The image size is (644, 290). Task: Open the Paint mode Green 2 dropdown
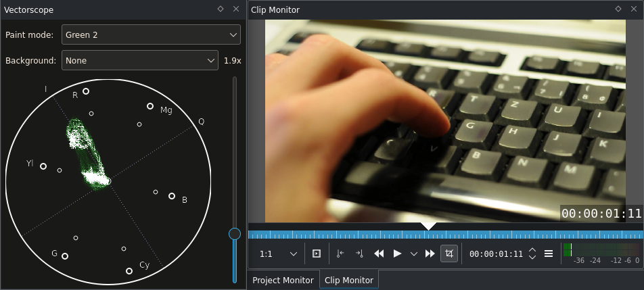[151, 35]
